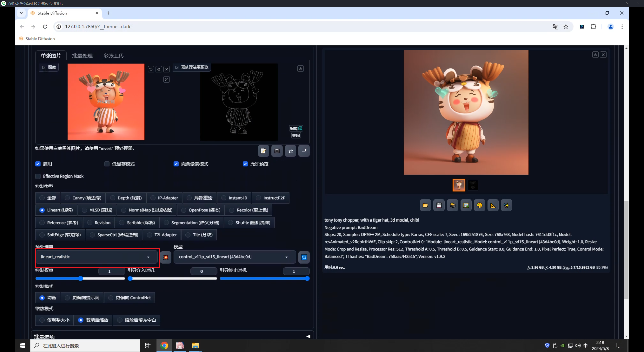Choose 更偏向提示词 control mode

click(82, 298)
